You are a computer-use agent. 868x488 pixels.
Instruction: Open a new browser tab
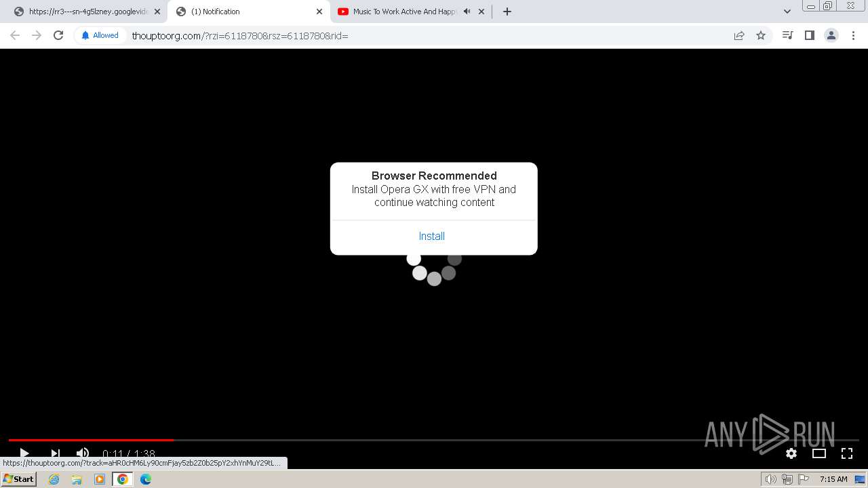pyautogui.click(x=507, y=12)
